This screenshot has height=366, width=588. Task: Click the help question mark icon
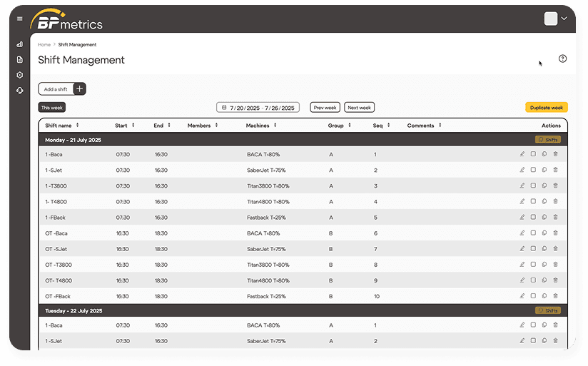562,59
